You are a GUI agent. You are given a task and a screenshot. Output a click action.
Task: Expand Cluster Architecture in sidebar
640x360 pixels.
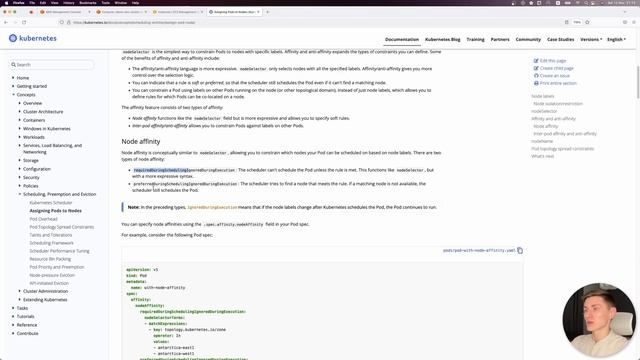pyautogui.click(x=20, y=111)
